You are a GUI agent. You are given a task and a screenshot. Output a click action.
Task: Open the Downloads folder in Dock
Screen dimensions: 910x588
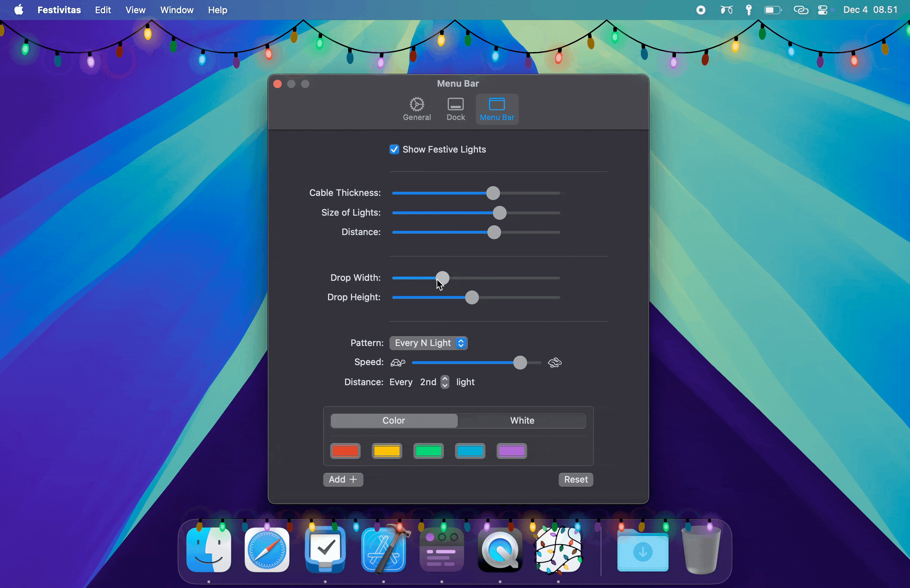point(643,550)
